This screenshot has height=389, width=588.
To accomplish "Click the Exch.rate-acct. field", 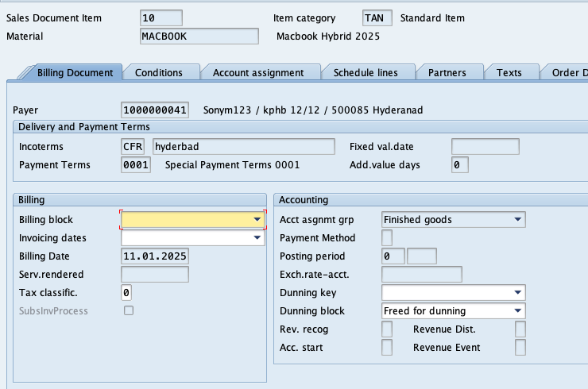I will pos(422,275).
